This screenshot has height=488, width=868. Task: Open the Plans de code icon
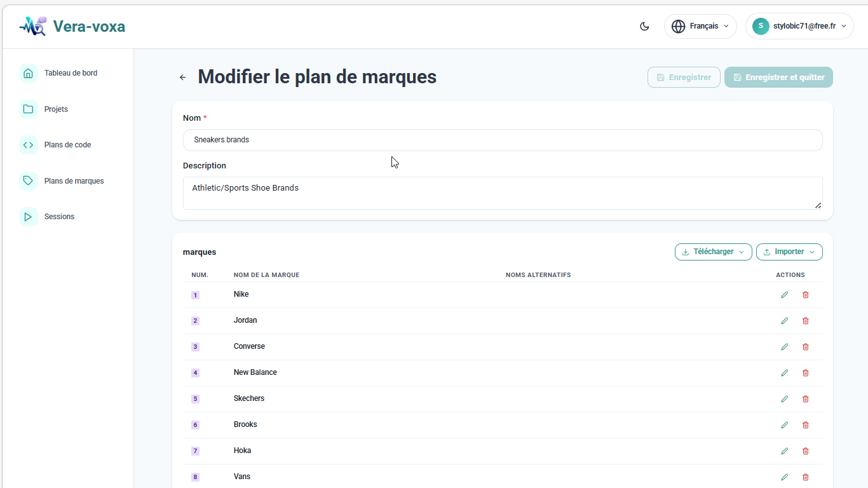point(28,145)
